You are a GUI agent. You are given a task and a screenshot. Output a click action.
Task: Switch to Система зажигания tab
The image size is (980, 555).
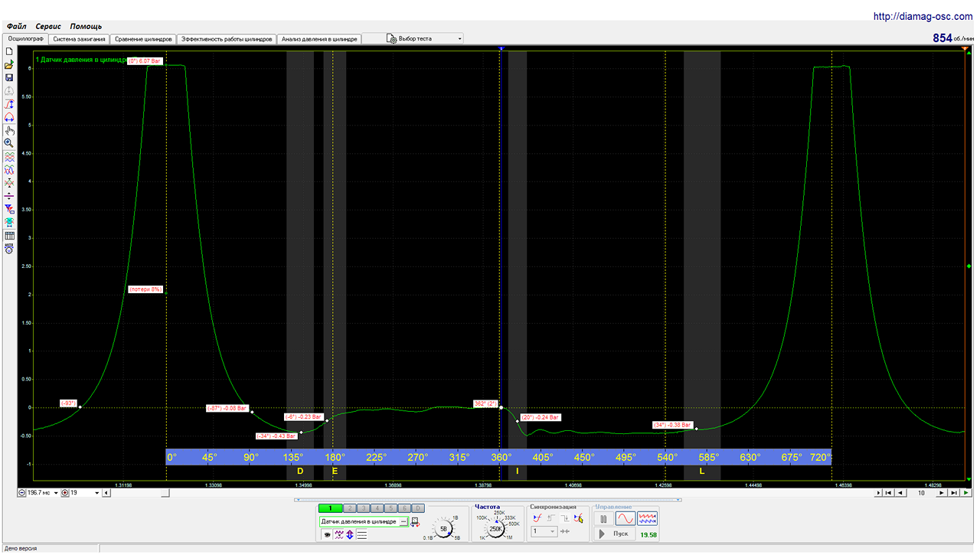click(79, 38)
